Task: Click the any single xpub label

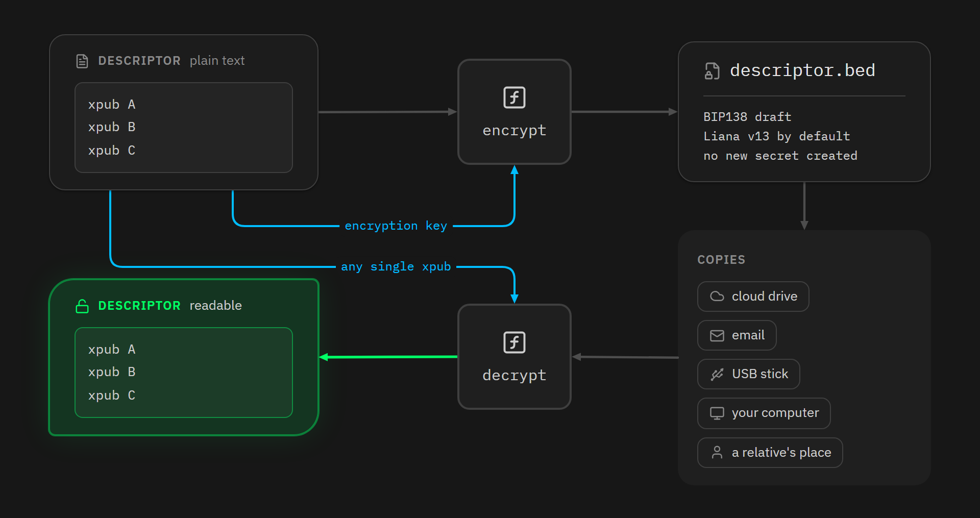Action: point(396,267)
